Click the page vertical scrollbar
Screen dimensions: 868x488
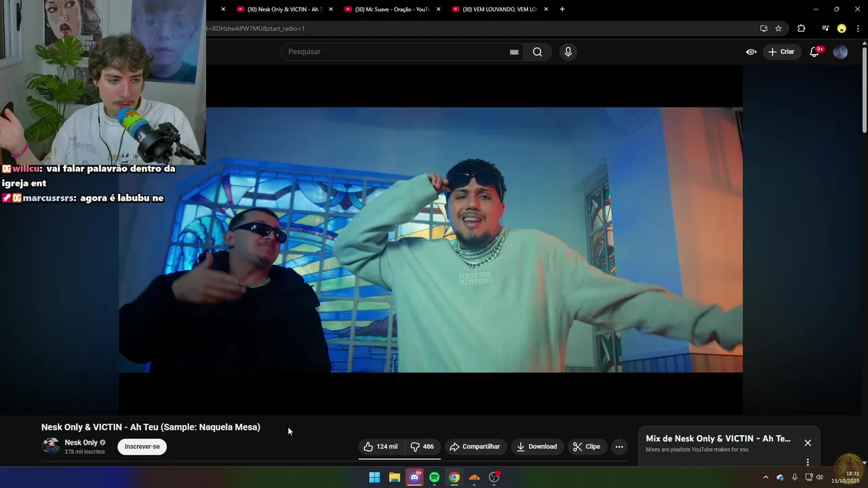864,88
